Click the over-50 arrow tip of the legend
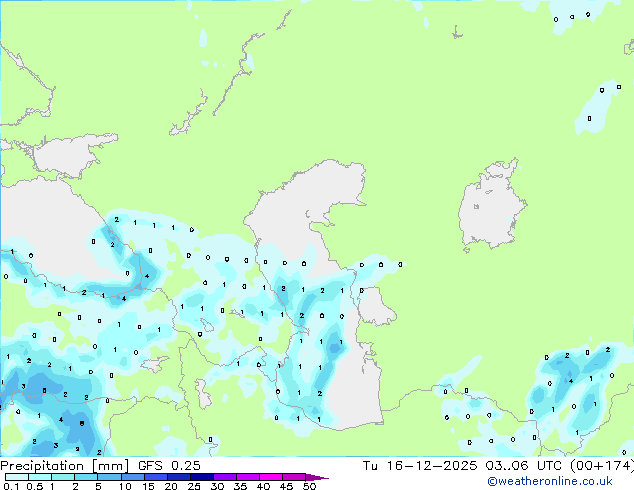Image resolution: width=634 pixels, height=490 pixels. (317, 477)
